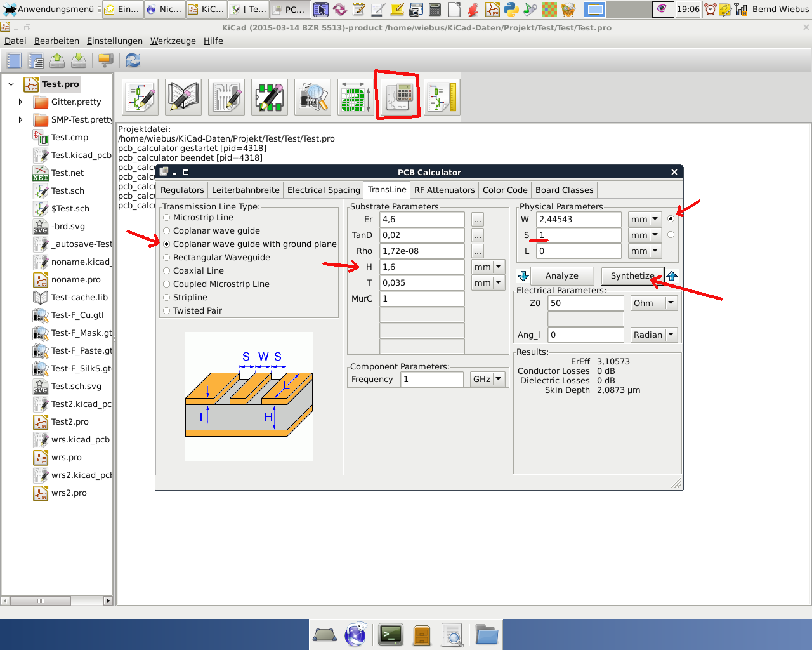Launch the web browser from the dock
The width and height of the screenshot is (812, 650).
tap(356, 634)
